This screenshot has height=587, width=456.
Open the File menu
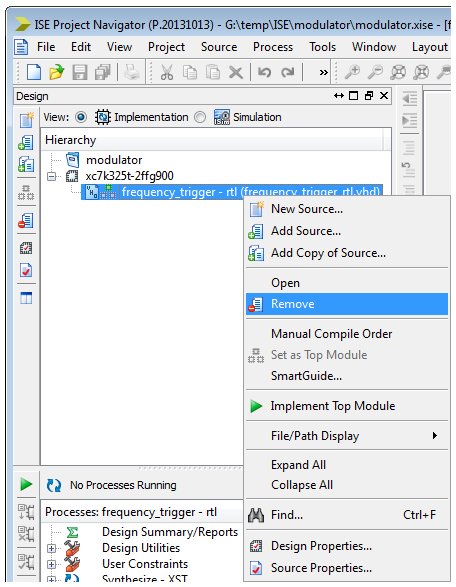click(46, 47)
